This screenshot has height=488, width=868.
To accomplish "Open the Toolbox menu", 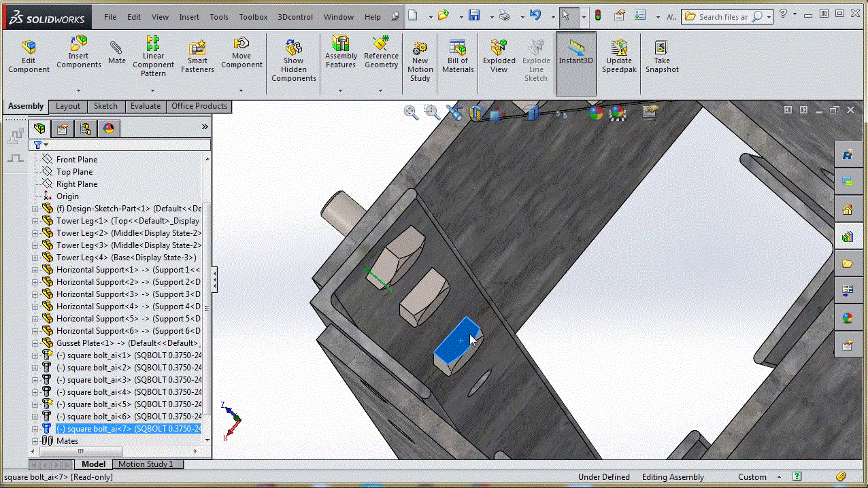I will 253,17.
